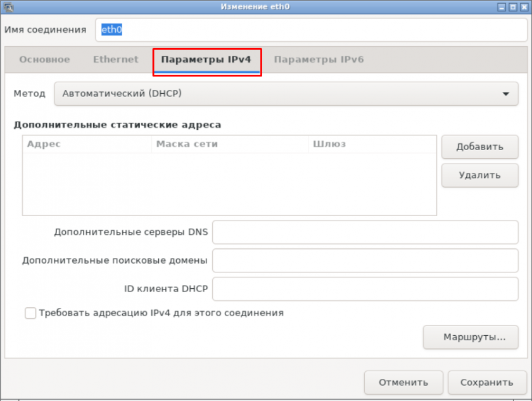Open the Маршруты dialog
Image resolution: width=532 pixels, height=401 pixels.
point(471,337)
